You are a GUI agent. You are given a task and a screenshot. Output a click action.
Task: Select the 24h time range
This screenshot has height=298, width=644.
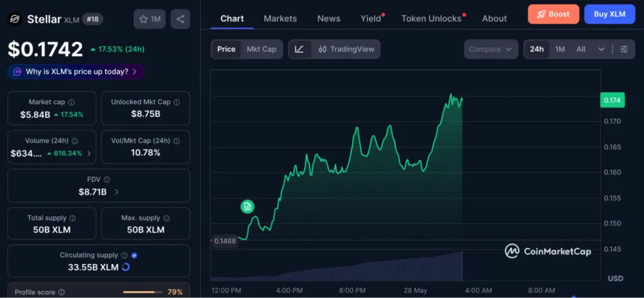537,49
